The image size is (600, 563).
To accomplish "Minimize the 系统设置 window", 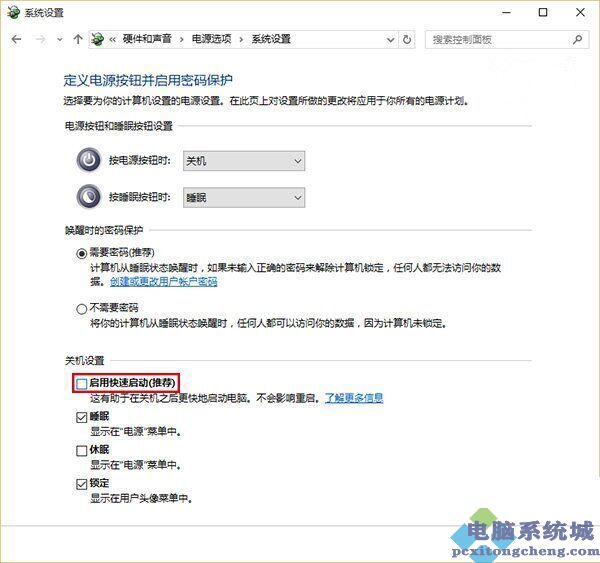I will click(507, 13).
